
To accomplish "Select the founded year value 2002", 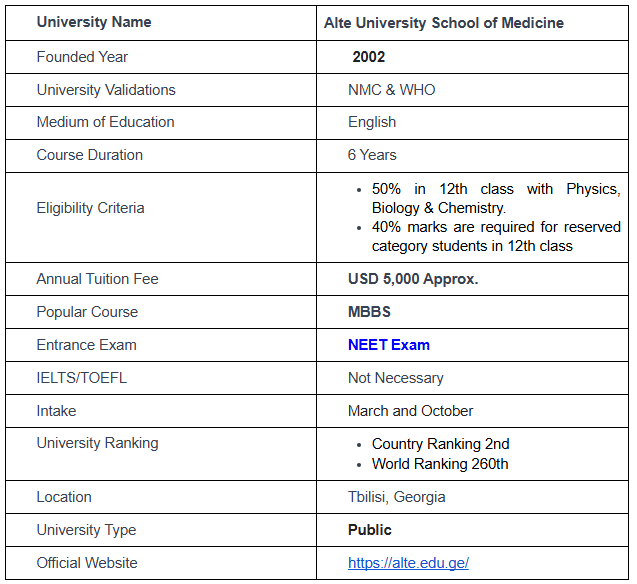I will click(x=368, y=57).
